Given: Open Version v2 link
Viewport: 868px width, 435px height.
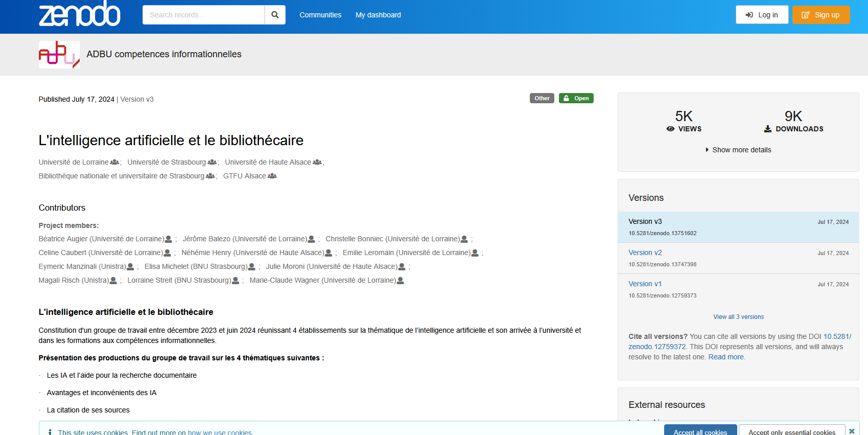Looking at the screenshot, I should coord(645,253).
